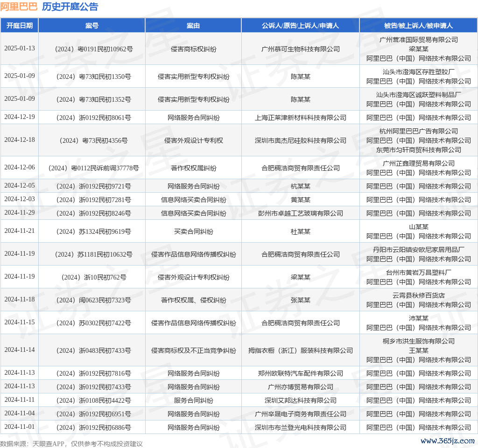478x448 pixels.
Task: Select case number 粤0112民诉前调37778号
Action: pyautogui.click(x=105, y=168)
